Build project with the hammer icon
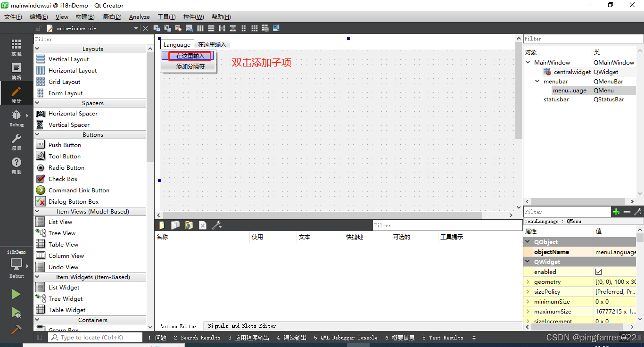644x347 pixels. click(16, 329)
